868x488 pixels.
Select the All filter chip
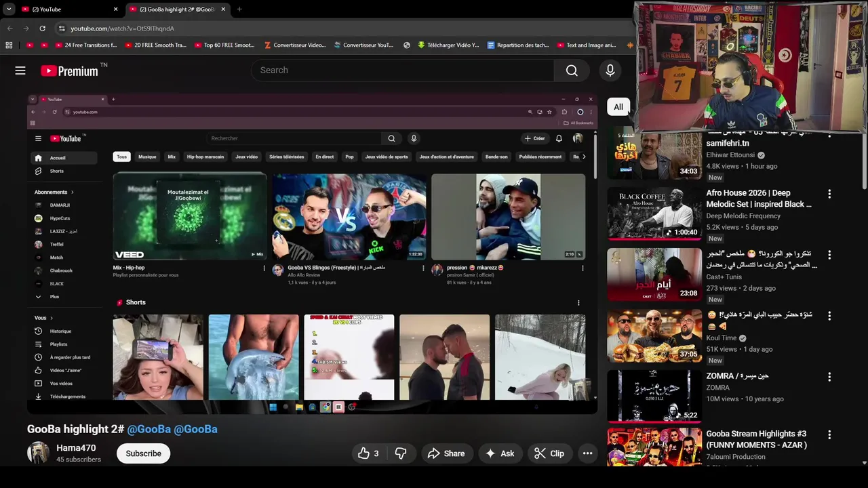618,107
